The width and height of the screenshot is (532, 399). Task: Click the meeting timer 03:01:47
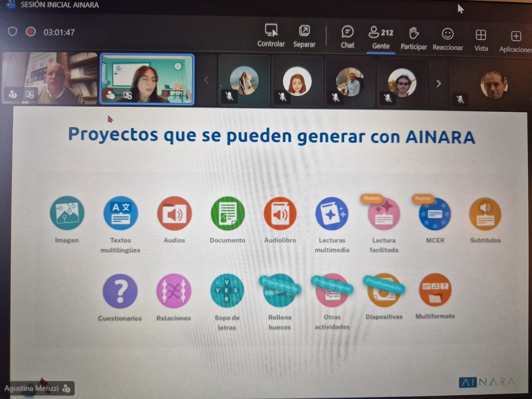[x=59, y=32]
